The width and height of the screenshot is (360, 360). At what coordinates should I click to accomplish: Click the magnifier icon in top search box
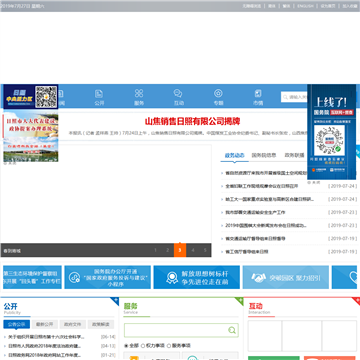[285, 97]
